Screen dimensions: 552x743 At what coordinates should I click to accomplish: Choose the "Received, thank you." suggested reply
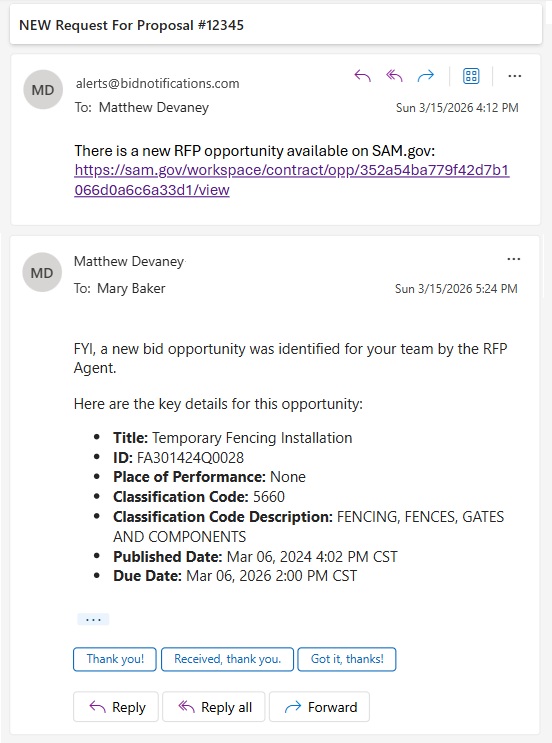pyautogui.click(x=227, y=659)
